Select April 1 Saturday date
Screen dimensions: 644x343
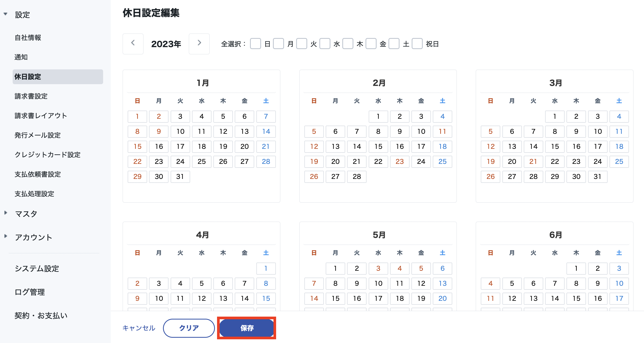coord(266,268)
